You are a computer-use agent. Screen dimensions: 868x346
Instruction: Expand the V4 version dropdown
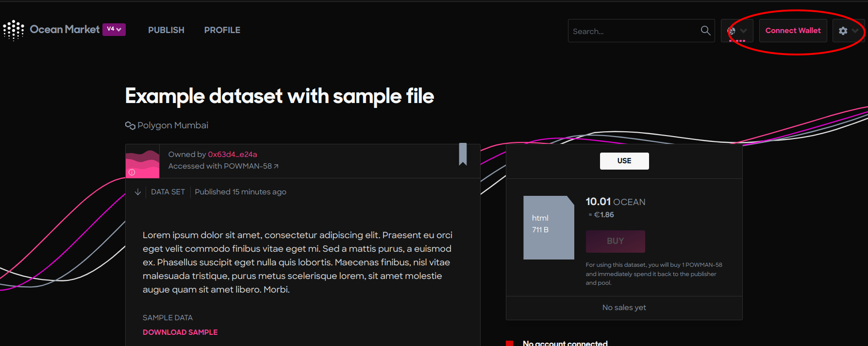114,29
